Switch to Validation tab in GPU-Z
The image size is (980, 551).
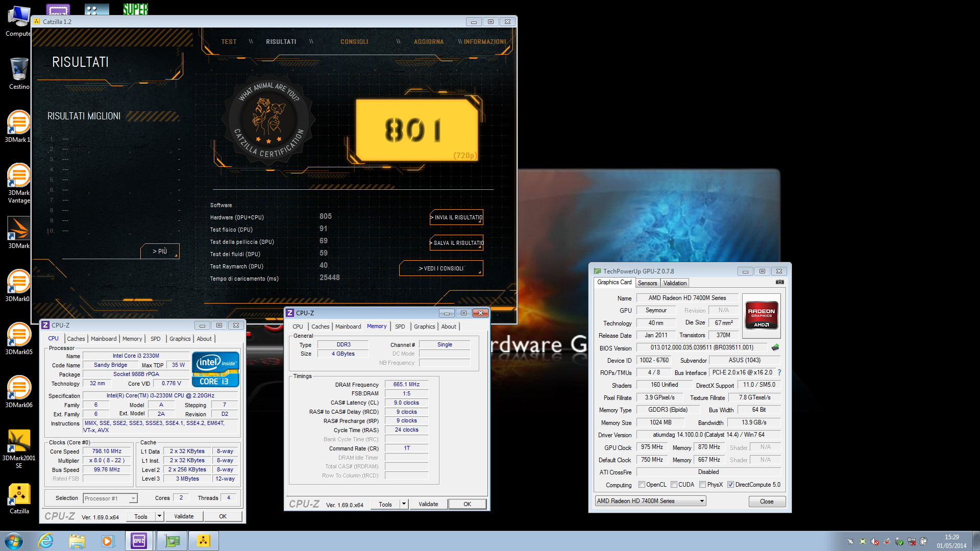click(x=675, y=283)
